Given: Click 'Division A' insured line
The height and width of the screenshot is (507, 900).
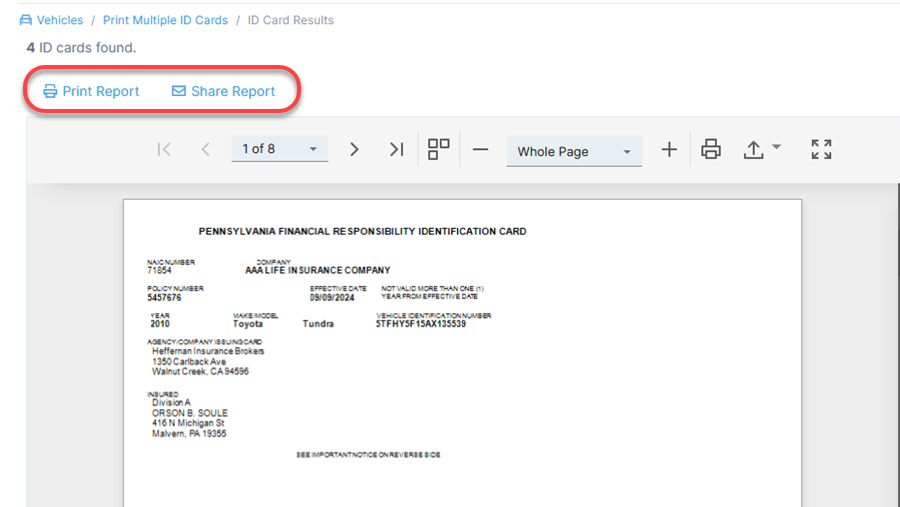Looking at the screenshot, I should click(x=171, y=402).
